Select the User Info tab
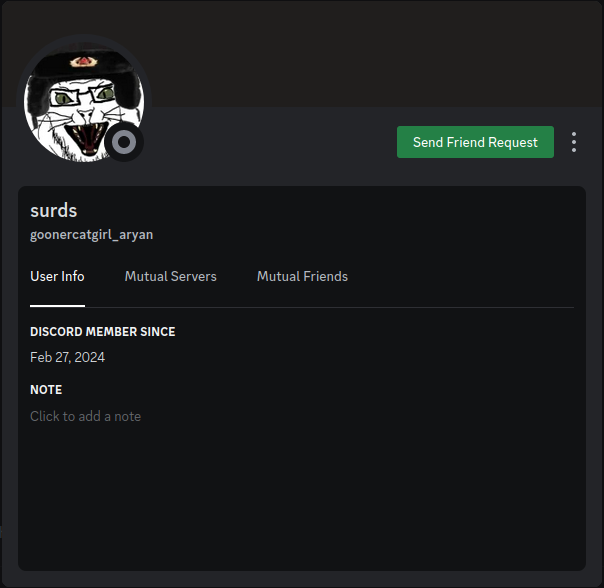Image resolution: width=604 pixels, height=588 pixels. coord(57,276)
